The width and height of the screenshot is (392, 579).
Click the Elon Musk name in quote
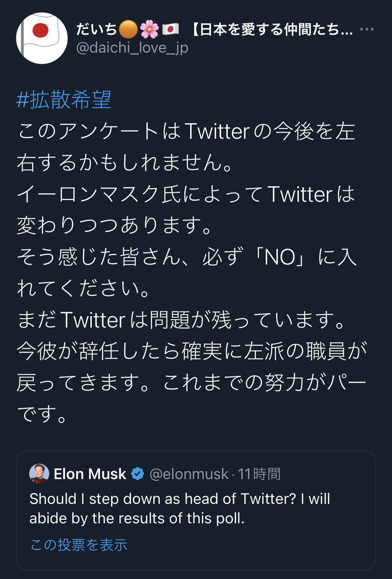tap(90, 474)
